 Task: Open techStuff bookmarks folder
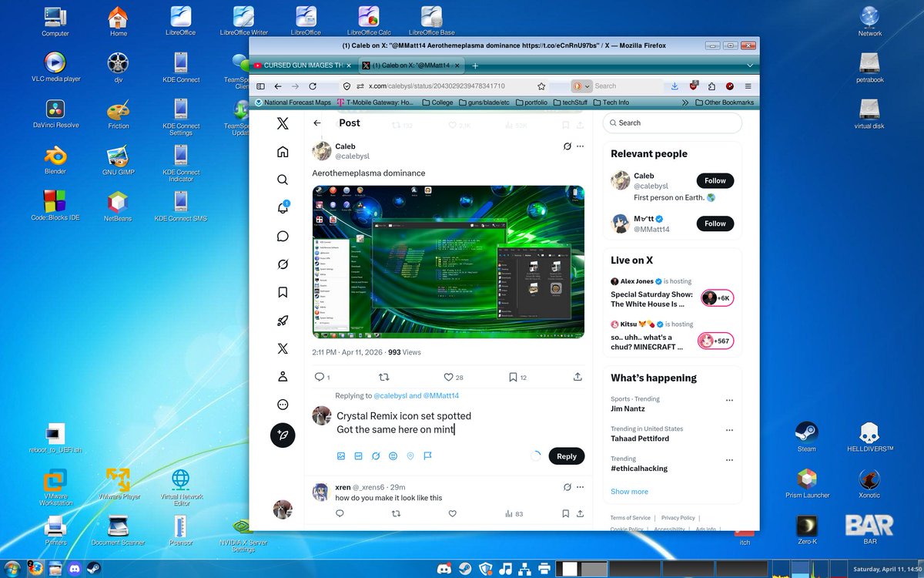point(570,102)
